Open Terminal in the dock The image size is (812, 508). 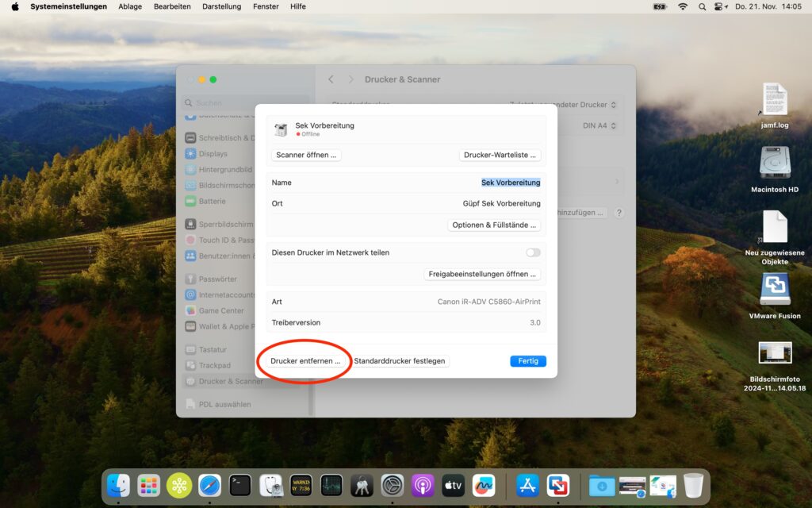click(x=240, y=485)
